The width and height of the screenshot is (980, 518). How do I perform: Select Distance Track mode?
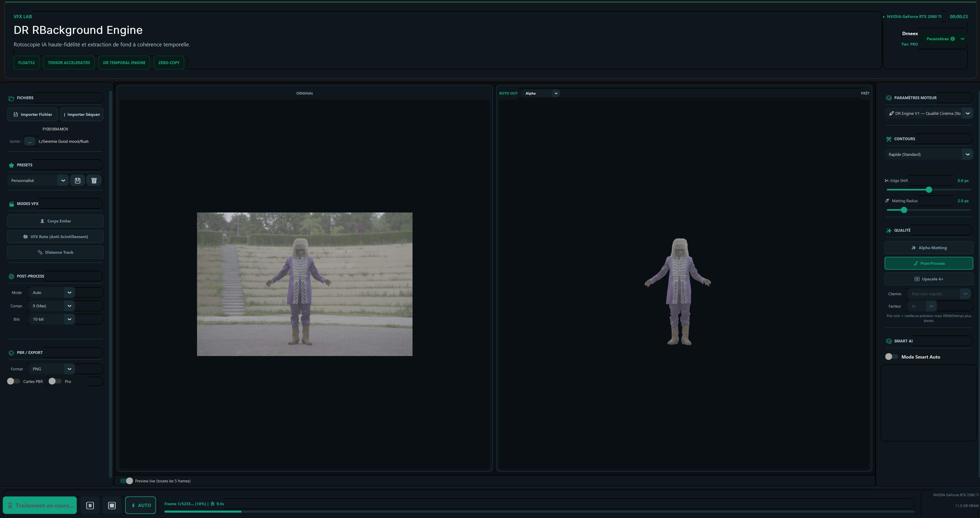[55, 252]
